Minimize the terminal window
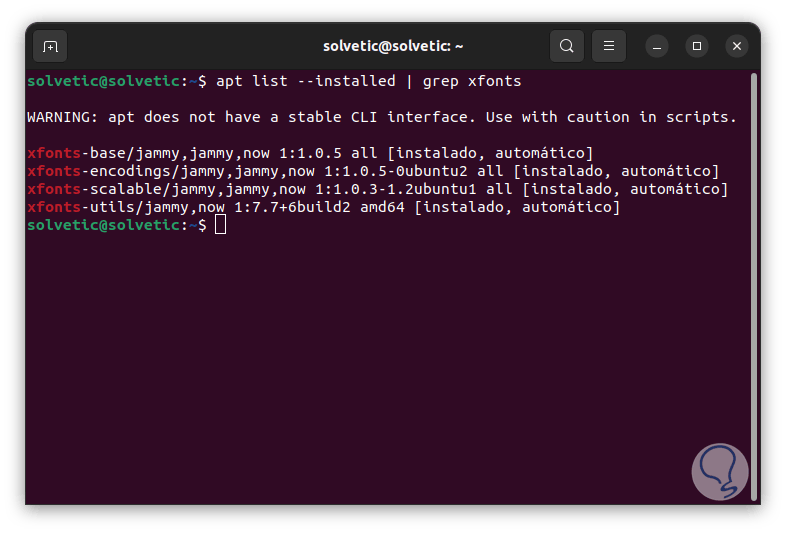 click(657, 46)
